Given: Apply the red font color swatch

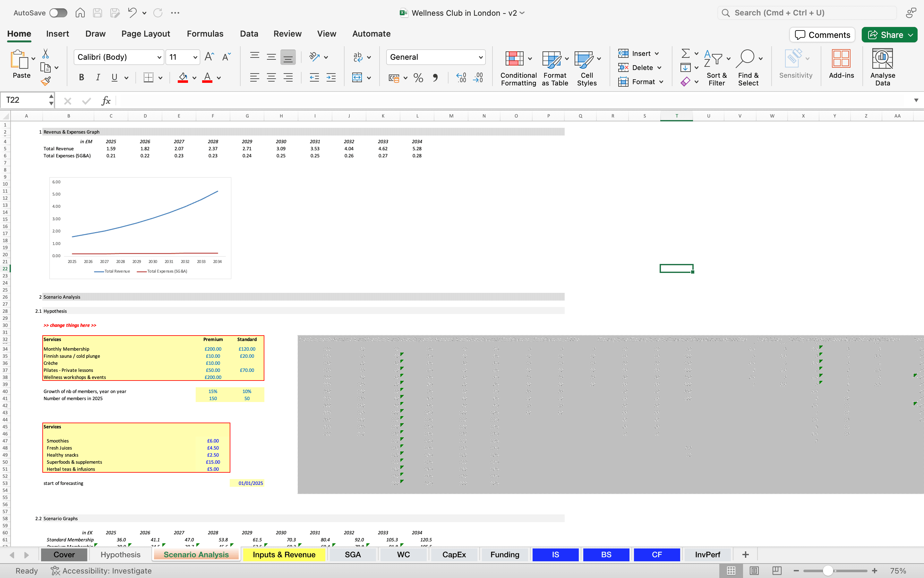Looking at the screenshot, I should [207, 78].
